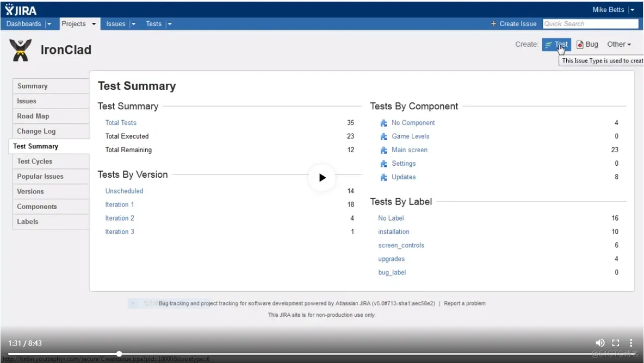
Task: Open the Versions tab
Action: pos(51,191)
